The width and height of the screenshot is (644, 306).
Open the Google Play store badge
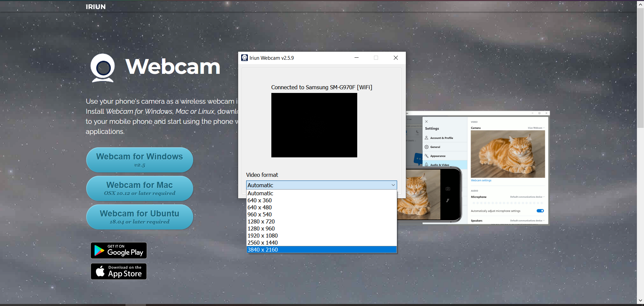tap(119, 250)
